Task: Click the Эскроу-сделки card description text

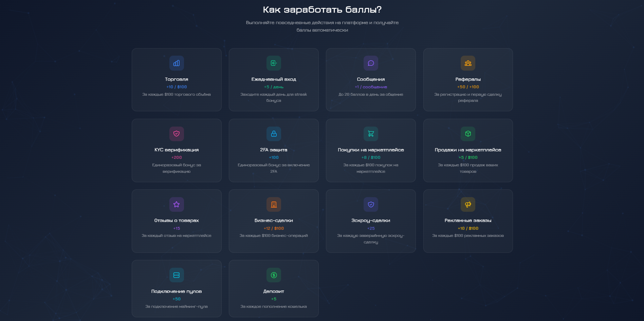Action: pos(371,239)
